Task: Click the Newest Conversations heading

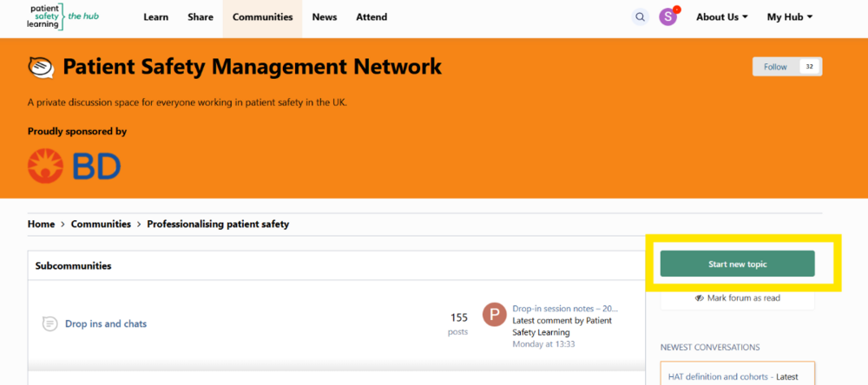Action: point(710,348)
